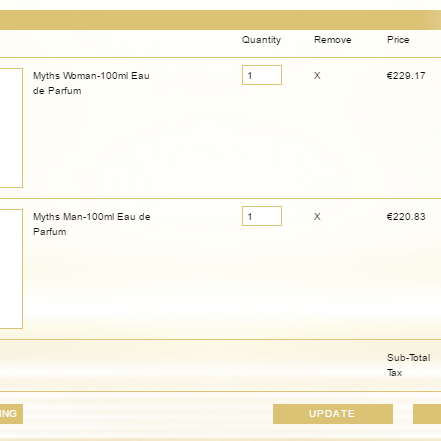The width and height of the screenshot is (441, 441).
Task: Click the partially visible button right of UPDATE
Action: coord(427,414)
